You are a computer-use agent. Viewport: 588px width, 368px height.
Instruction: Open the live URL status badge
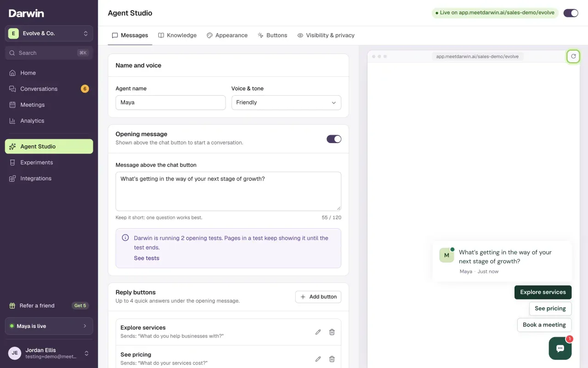(x=495, y=13)
